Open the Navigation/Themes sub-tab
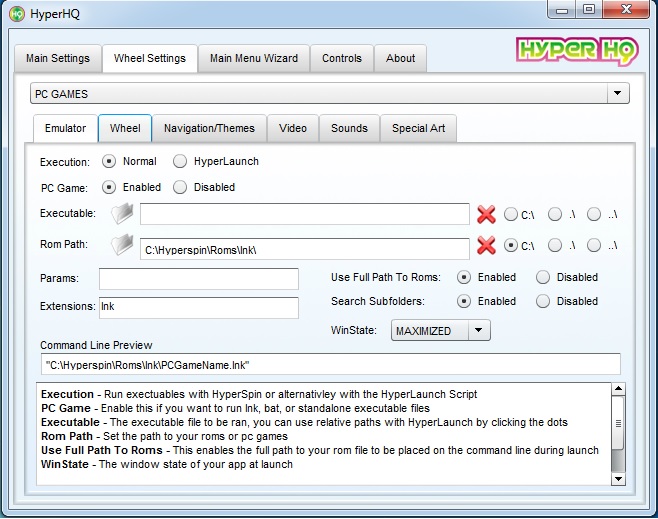Screen dimensions: 658x519 (x=209, y=128)
